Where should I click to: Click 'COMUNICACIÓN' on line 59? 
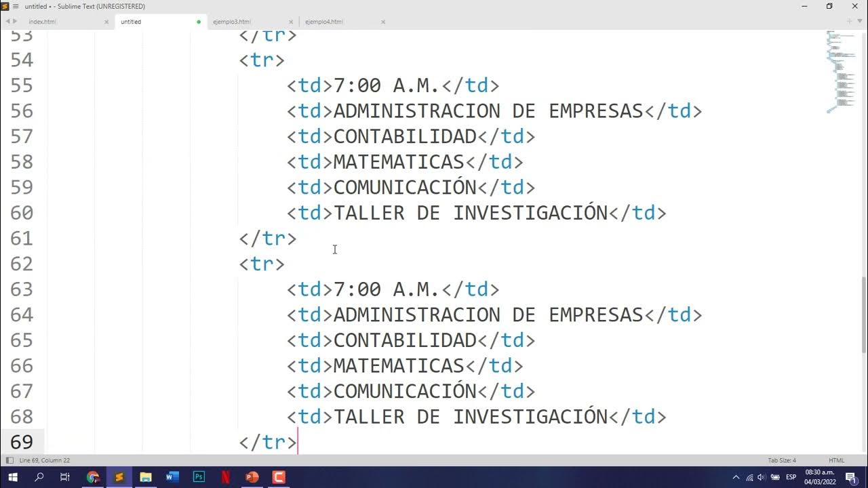click(x=405, y=187)
